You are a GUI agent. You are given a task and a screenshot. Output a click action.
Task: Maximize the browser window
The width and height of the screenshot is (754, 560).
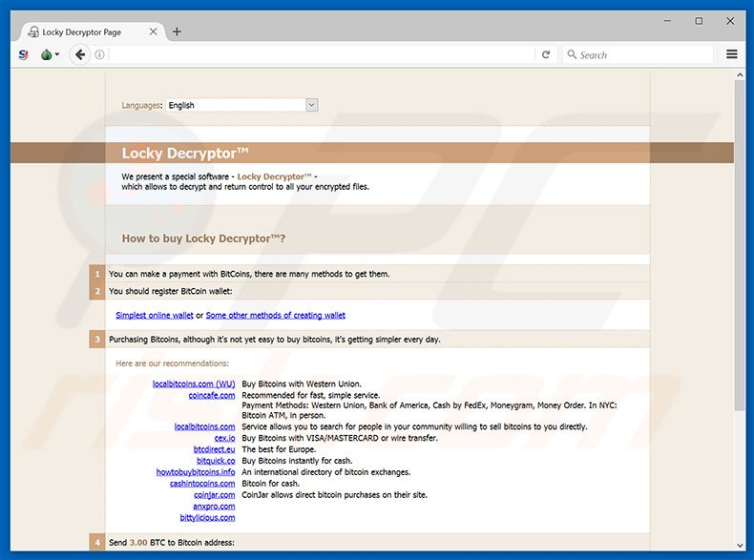[699, 21]
